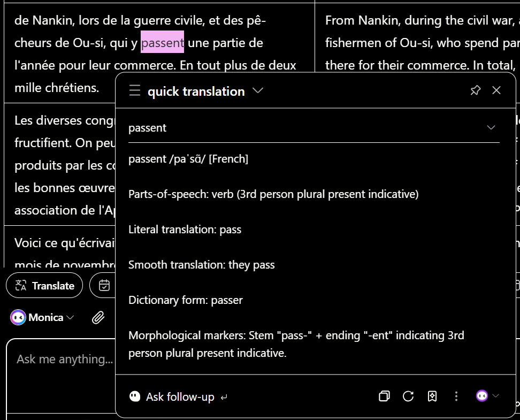Regenerate the translation with refresh icon
Image resolution: width=520 pixels, height=420 pixels.
[x=408, y=396]
